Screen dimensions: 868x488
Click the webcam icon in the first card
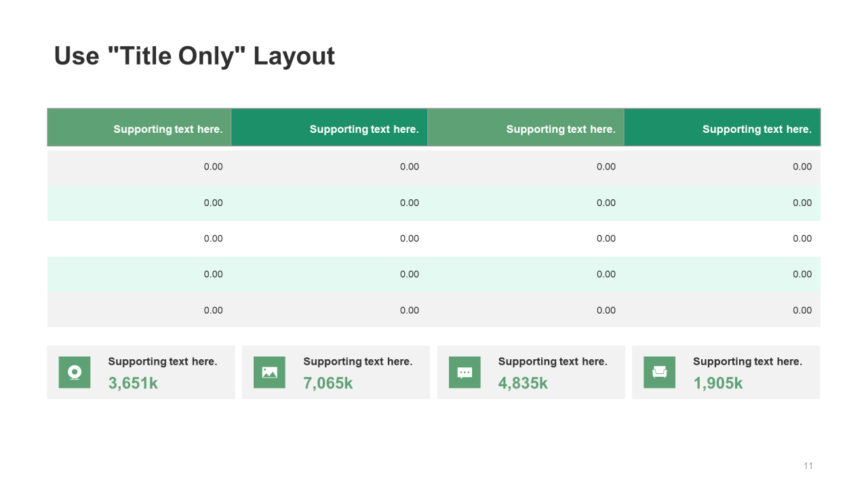click(75, 372)
